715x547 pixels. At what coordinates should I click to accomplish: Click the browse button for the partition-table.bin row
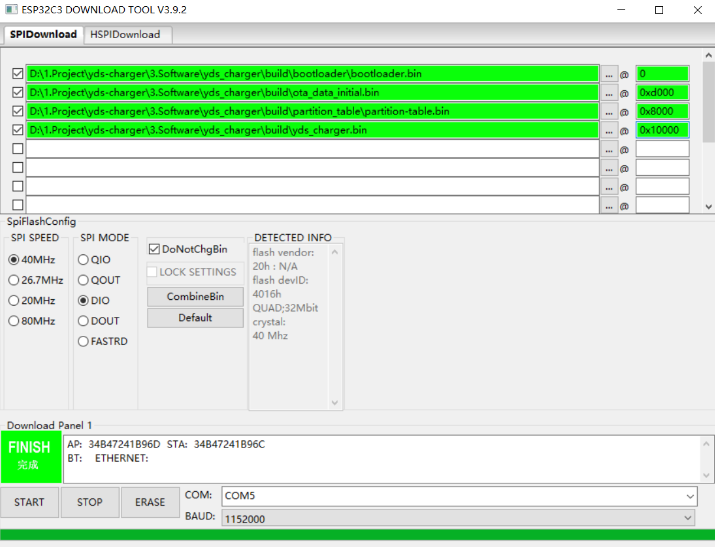609,111
